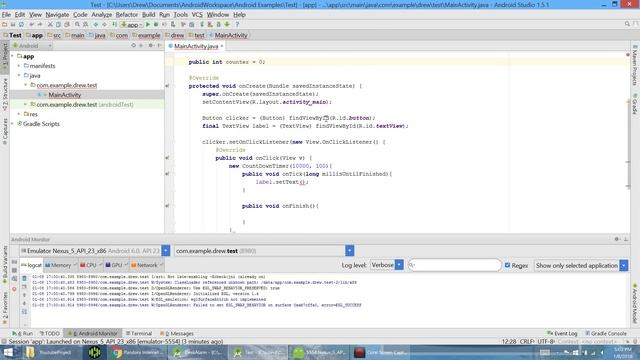Open the app run configuration dropdown
This screenshot has height=360, width=640.
click(131, 24)
